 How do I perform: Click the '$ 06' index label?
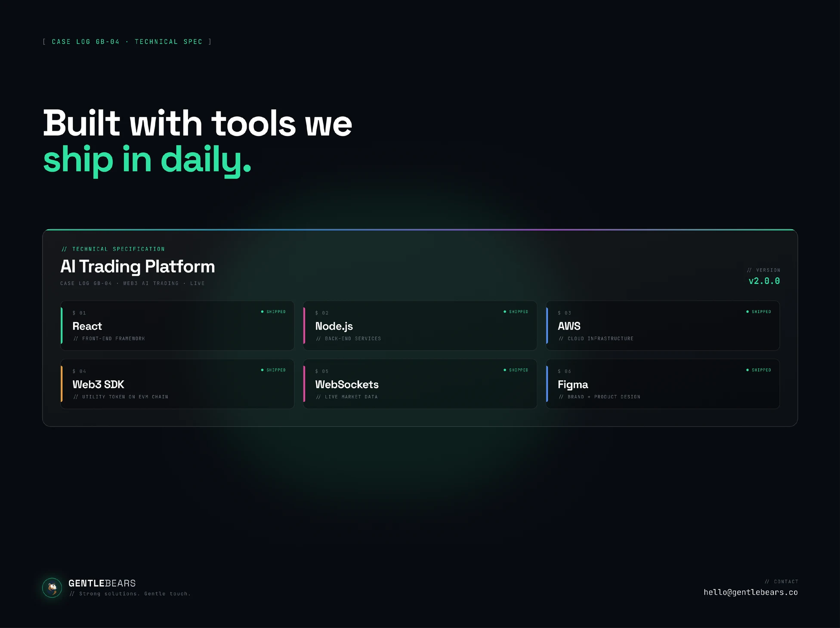point(565,371)
